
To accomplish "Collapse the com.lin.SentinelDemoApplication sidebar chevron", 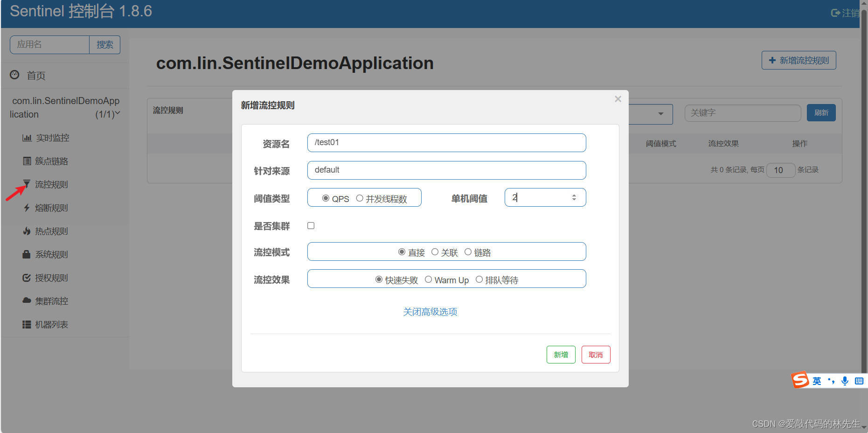I will [118, 113].
